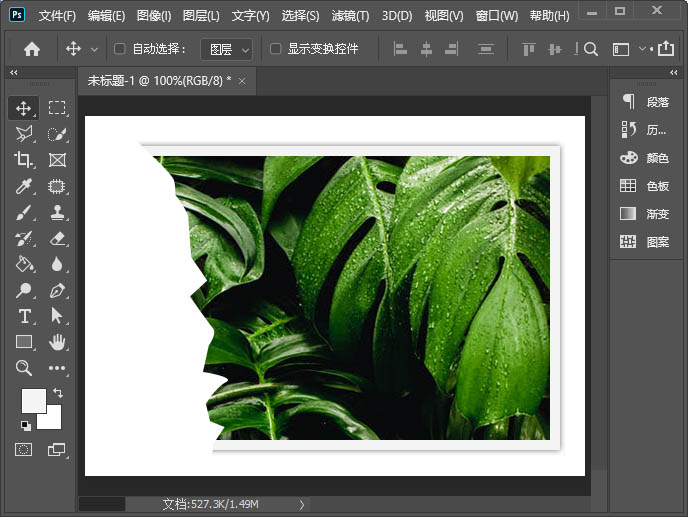The image size is (688, 517).
Task: Select the Brush tool
Action: point(24,212)
